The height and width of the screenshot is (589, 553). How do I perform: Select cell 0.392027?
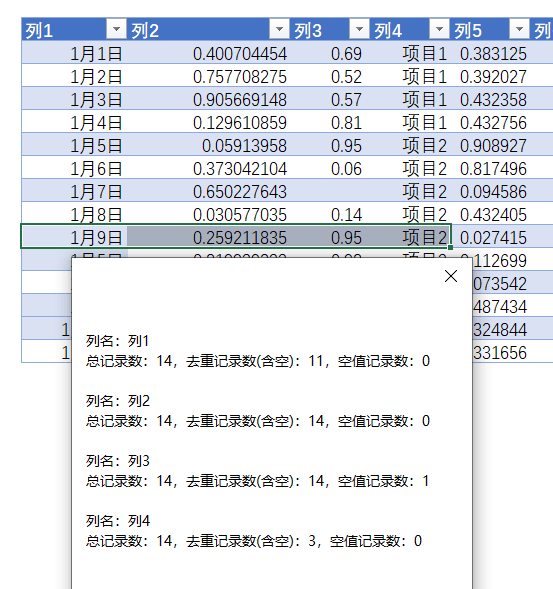tap(490, 76)
